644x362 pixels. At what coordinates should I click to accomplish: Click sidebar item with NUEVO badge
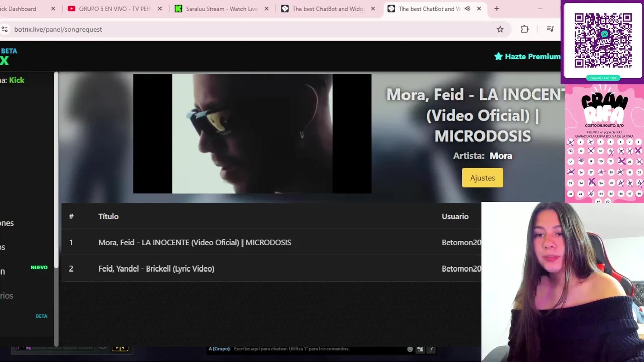pos(24,271)
